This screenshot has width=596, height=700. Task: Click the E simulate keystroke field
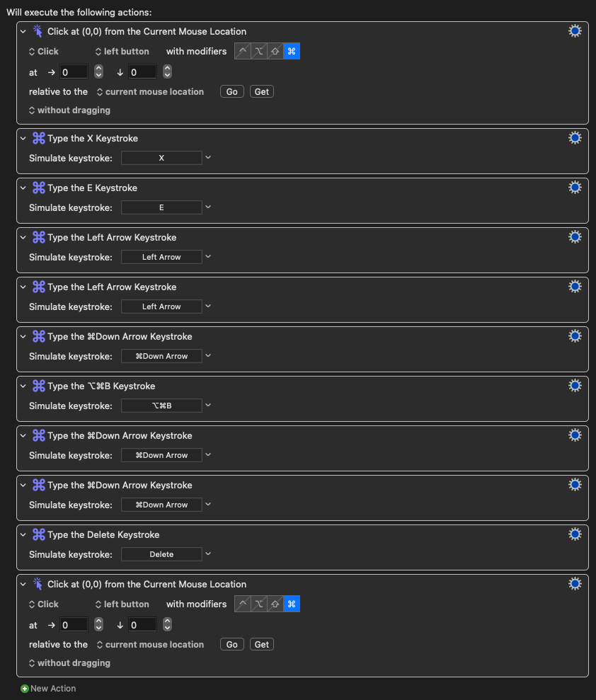coord(161,207)
